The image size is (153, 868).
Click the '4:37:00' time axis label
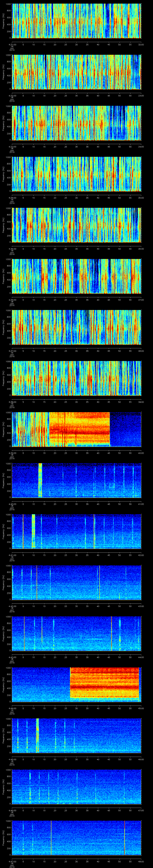(12, 351)
